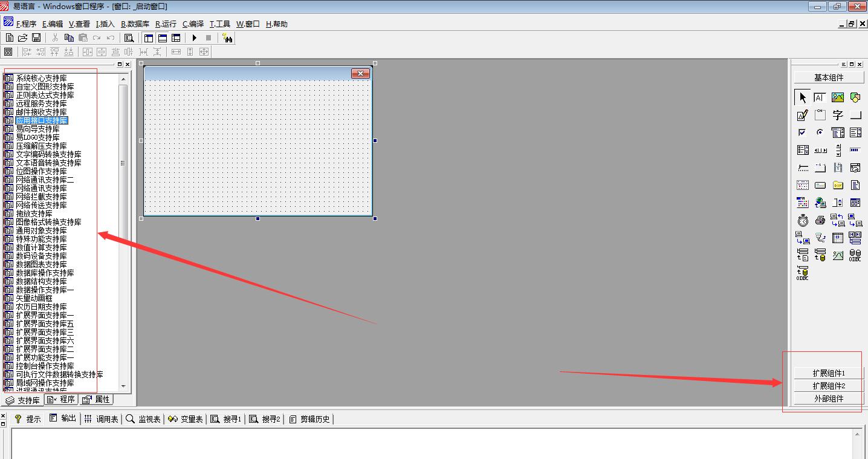The image size is (868, 459).
Task: Click the binoculars search icon in toolbar
Action: [227, 38]
